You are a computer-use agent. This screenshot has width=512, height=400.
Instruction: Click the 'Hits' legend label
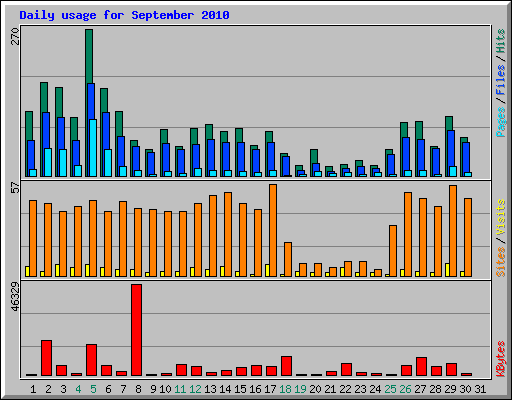coord(501,41)
